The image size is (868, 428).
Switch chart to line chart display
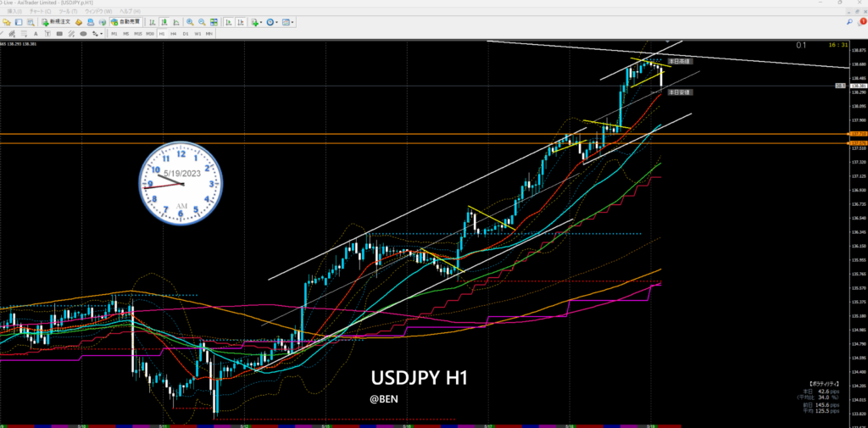click(x=176, y=22)
